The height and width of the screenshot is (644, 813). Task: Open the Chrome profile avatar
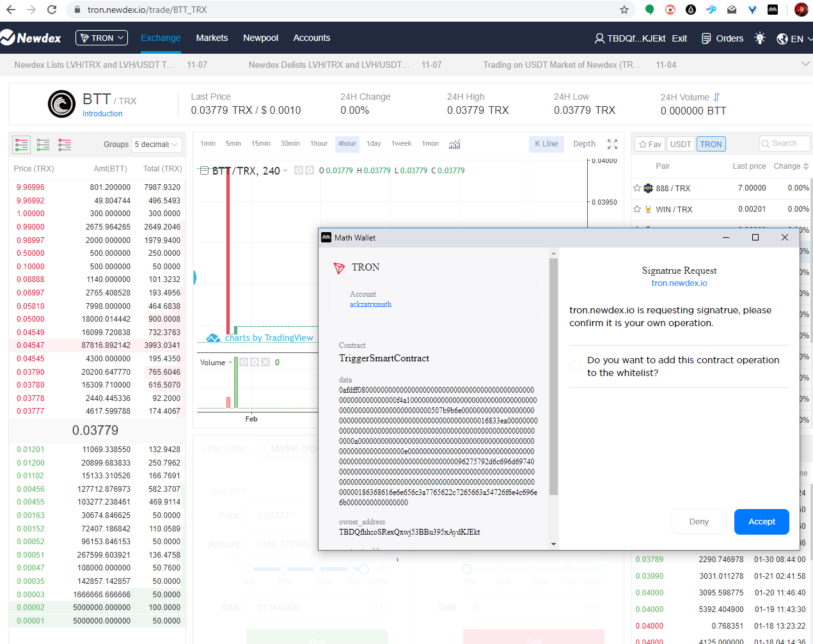point(801,10)
